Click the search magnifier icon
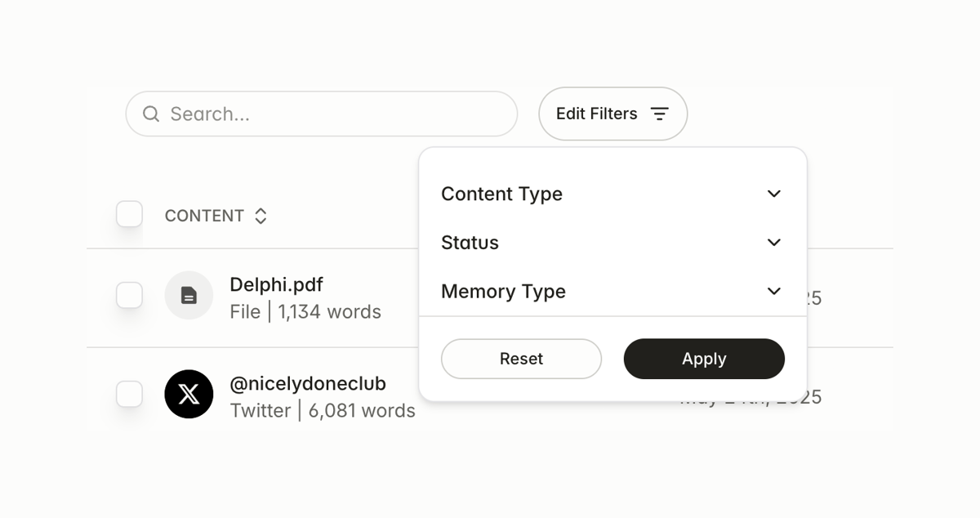980x518 pixels. 151,114
